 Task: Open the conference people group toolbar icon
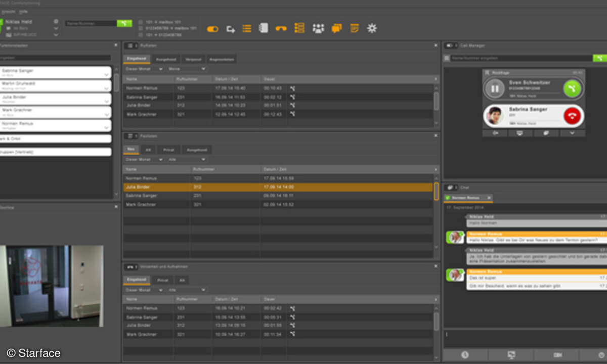pos(318,28)
